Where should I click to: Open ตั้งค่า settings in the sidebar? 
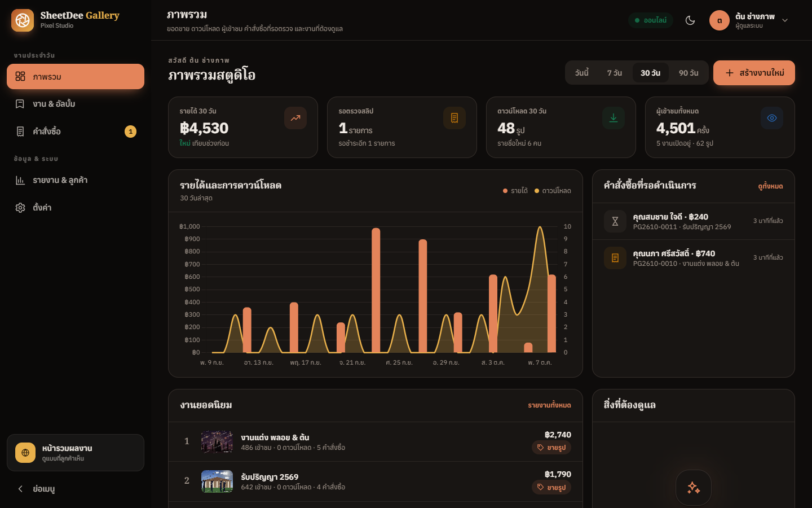[x=76, y=208]
